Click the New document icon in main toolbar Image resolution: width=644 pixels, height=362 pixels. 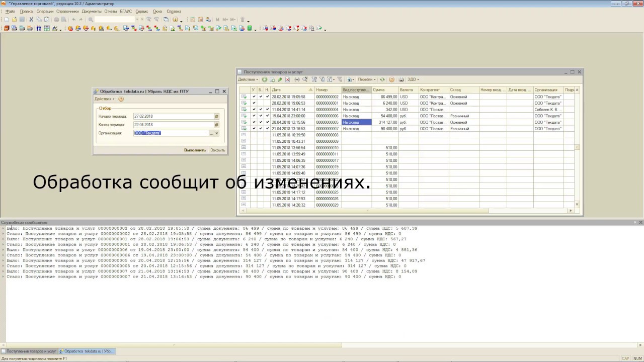point(7,20)
